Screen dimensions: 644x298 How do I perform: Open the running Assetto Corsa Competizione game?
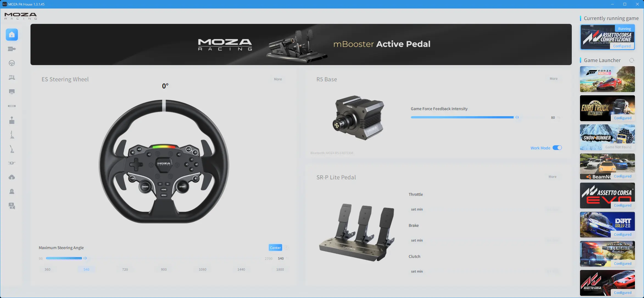[607, 37]
